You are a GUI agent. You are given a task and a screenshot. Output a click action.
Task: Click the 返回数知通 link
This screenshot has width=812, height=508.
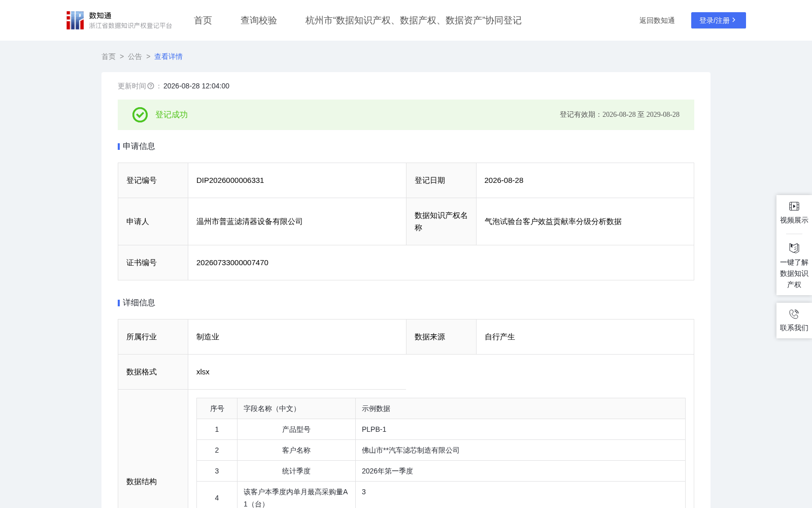click(657, 20)
